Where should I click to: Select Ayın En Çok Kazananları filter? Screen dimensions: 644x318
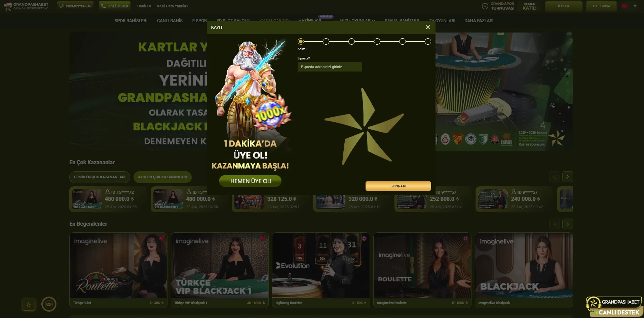(x=162, y=177)
